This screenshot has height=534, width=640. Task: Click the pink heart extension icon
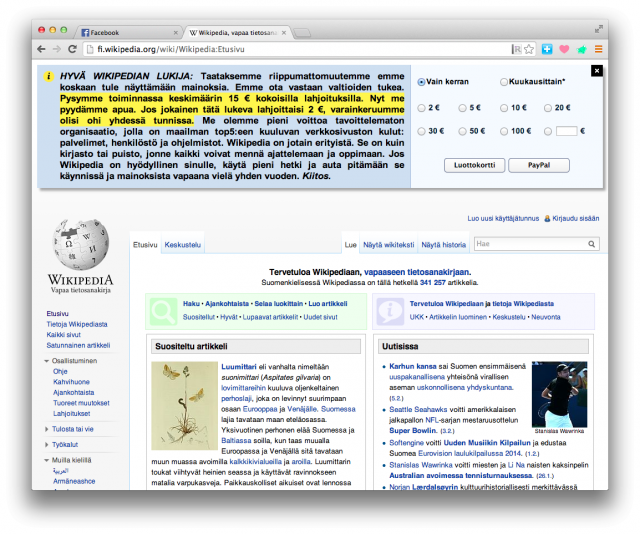point(564,49)
